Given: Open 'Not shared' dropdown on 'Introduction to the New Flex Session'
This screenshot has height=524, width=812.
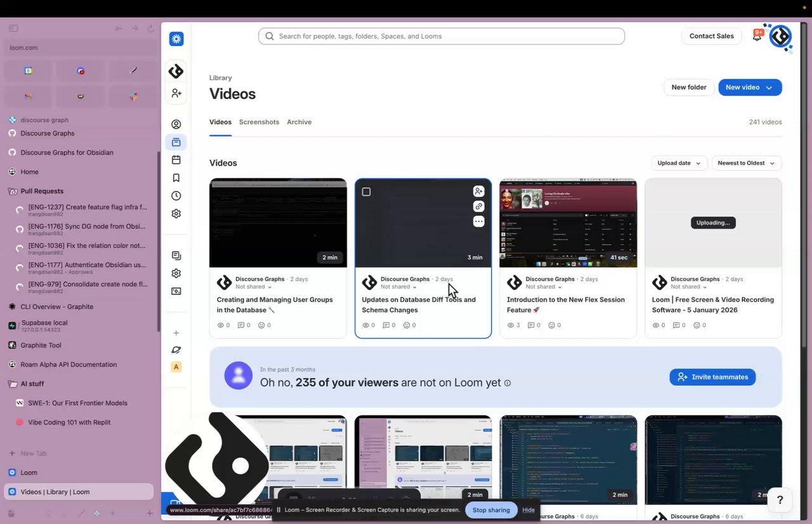Looking at the screenshot, I should [544, 287].
